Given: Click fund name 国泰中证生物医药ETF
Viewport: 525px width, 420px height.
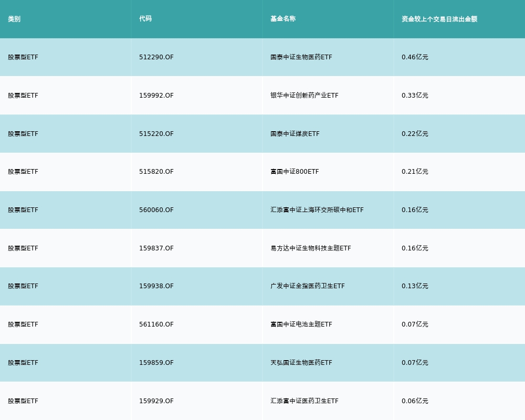Looking at the screenshot, I should pos(301,57).
